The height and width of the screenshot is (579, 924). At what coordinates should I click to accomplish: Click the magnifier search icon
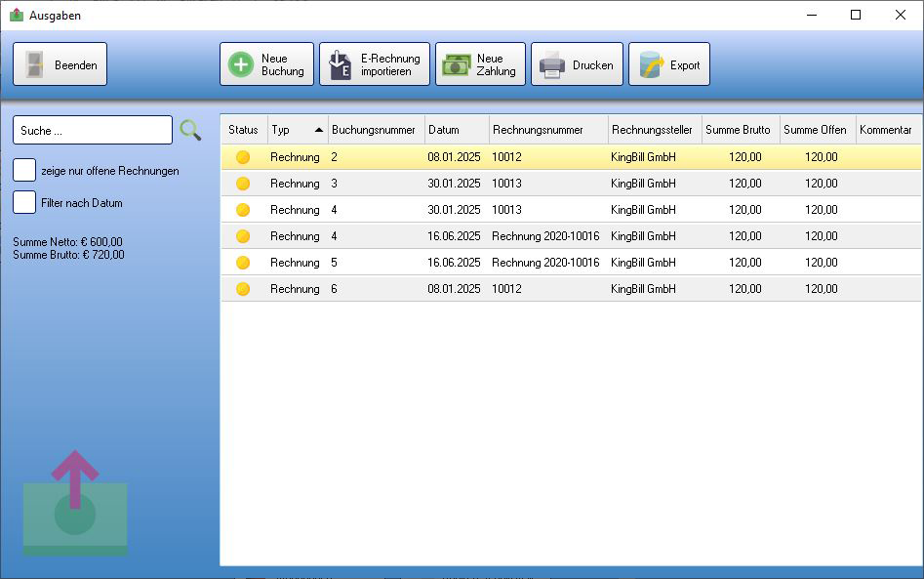click(x=190, y=130)
